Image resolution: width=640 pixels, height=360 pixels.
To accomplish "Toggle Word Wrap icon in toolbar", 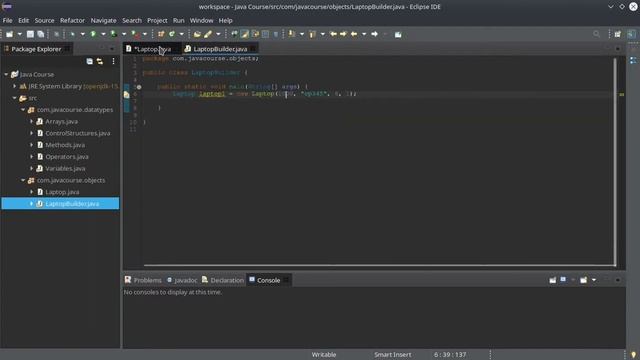I will tap(255, 34).
